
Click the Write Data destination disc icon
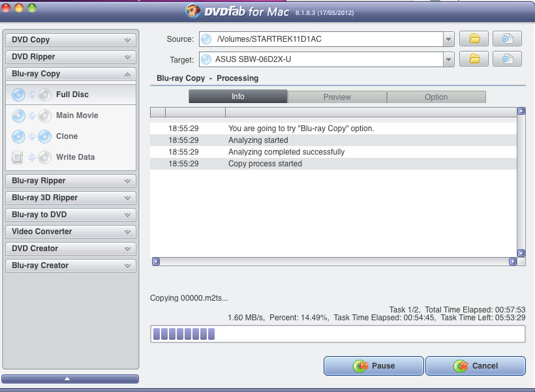point(45,157)
